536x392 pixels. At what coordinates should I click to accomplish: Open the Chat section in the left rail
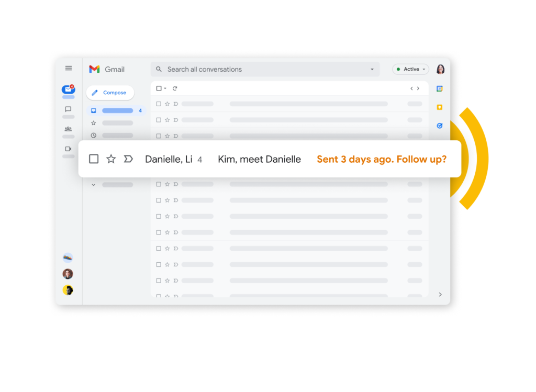point(69,109)
